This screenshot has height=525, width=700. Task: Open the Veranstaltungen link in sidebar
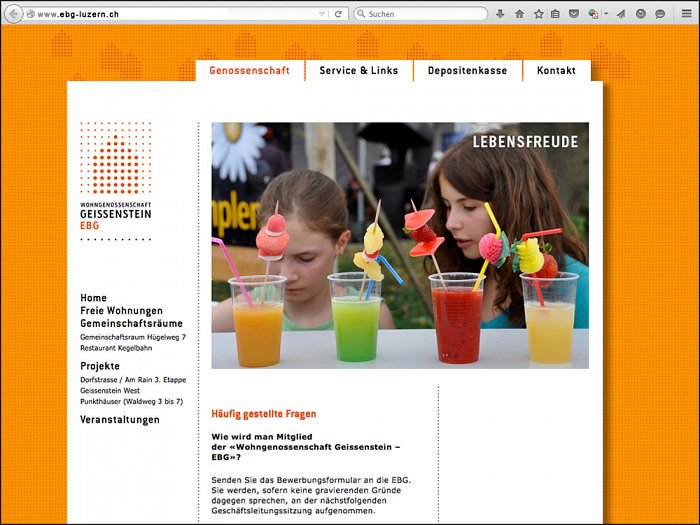point(119,420)
